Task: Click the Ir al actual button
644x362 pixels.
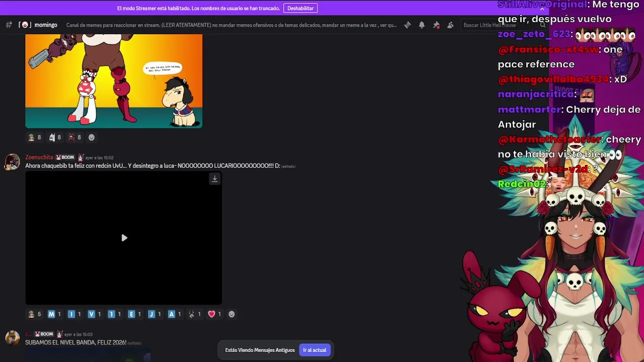Action: click(314, 350)
